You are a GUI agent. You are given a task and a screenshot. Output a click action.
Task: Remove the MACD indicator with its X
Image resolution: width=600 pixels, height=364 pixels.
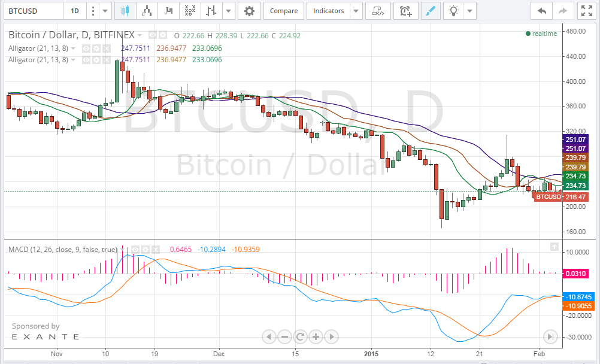click(x=155, y=250)
